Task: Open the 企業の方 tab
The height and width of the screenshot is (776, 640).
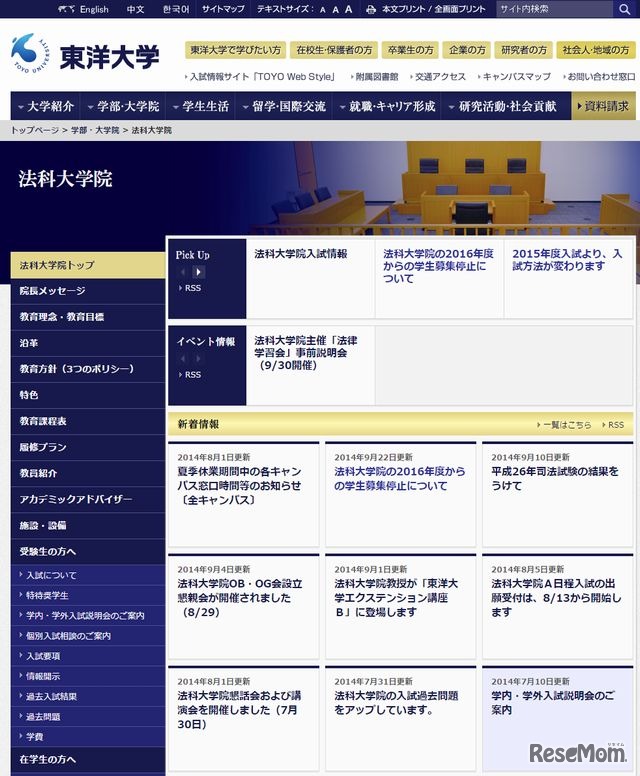Action: pyautogui.click(x=467, y=50)
